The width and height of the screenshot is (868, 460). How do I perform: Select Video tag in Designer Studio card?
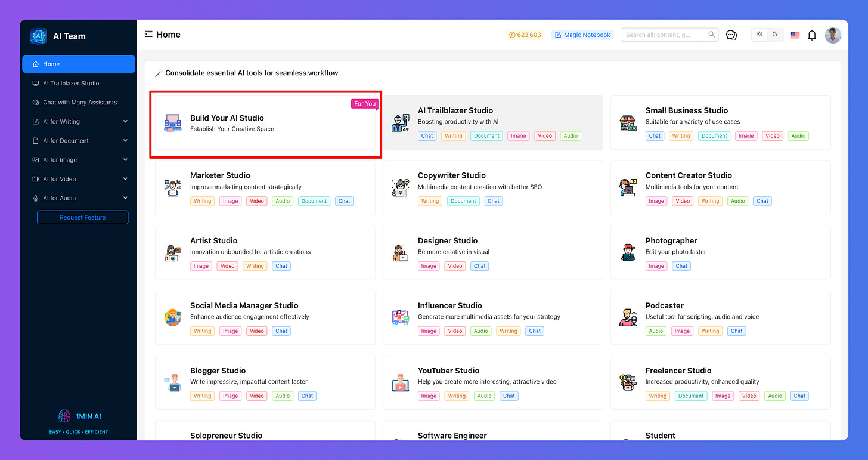pyautogui.click(x=455, y=266)
